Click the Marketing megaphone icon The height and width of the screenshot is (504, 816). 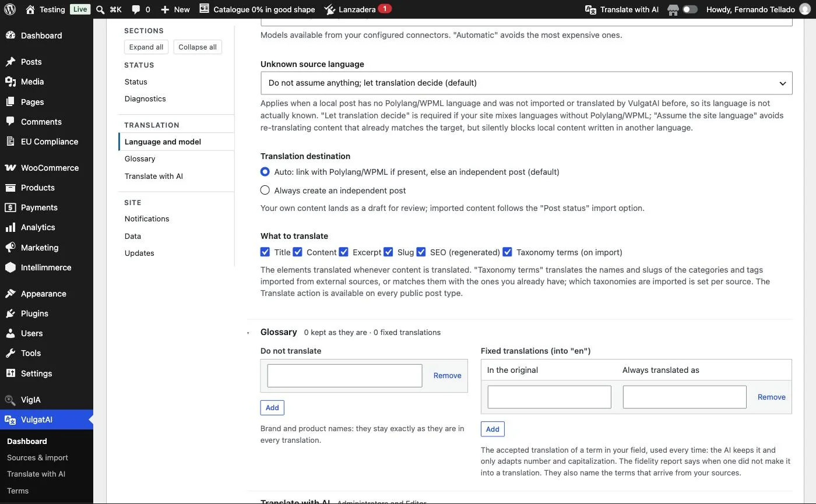(10, 248)
